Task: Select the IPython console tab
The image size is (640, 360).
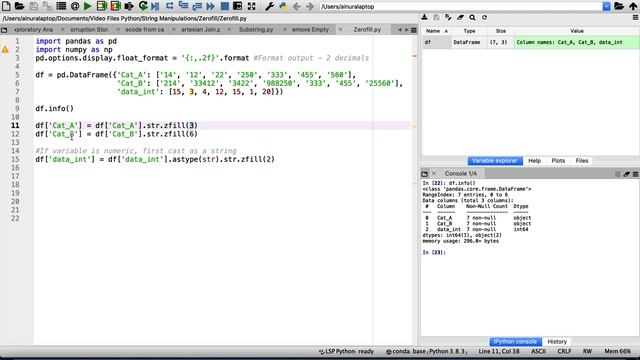Action: pos(515,342)
